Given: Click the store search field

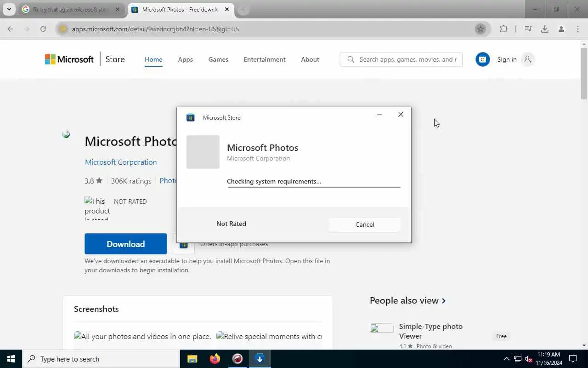Looking at the screenshot, I should [x=401, y=59].
